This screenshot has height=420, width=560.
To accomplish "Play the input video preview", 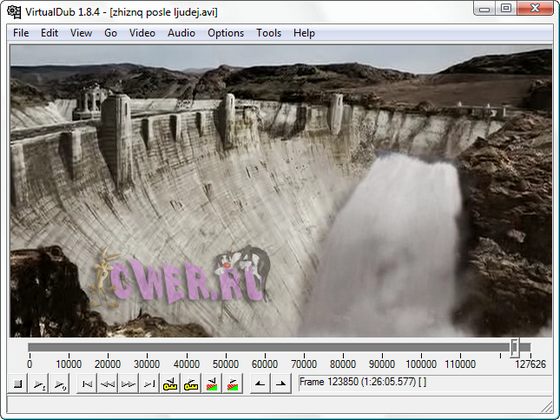I will click(x=38, y=384).
